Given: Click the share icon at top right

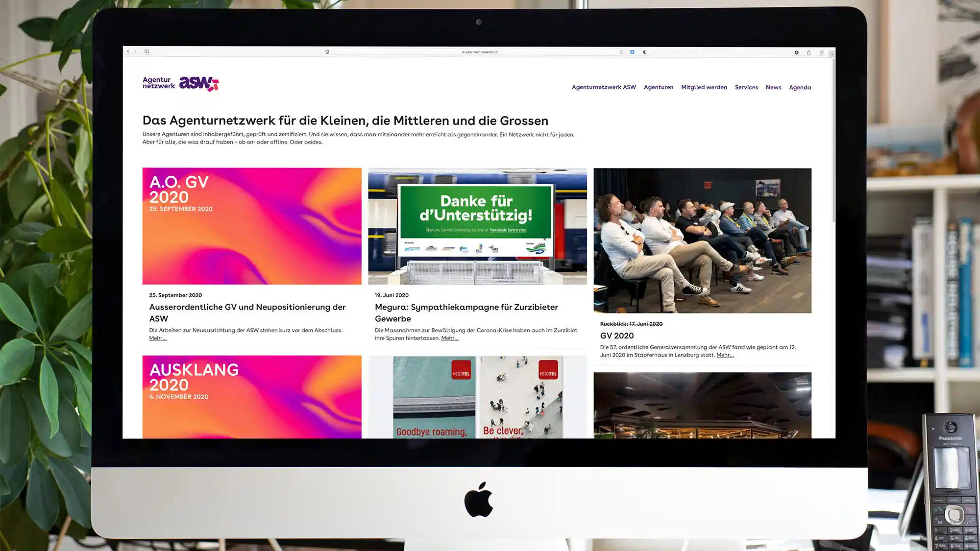Looking at the screenshot, I should coord(809,51).
